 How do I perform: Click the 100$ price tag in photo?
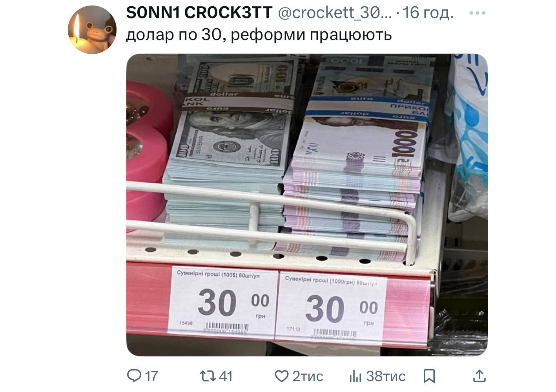click(223, 301)
